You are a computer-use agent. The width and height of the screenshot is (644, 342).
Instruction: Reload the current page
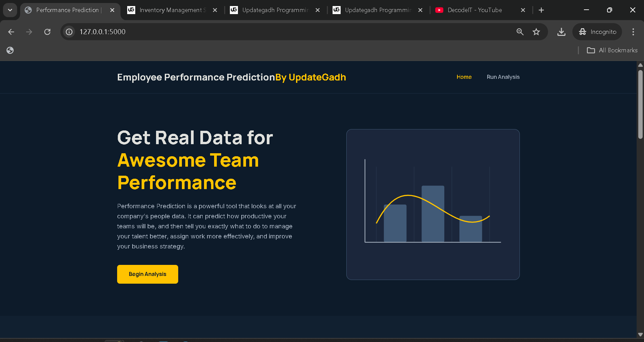point(47,32)
